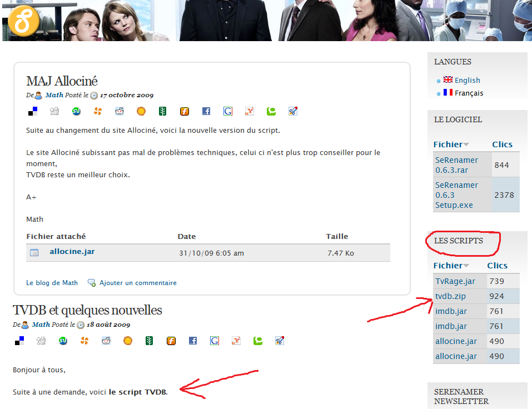Click bold text le script TVDB
This screenshot has height=409, width=532.
(137, 392)
